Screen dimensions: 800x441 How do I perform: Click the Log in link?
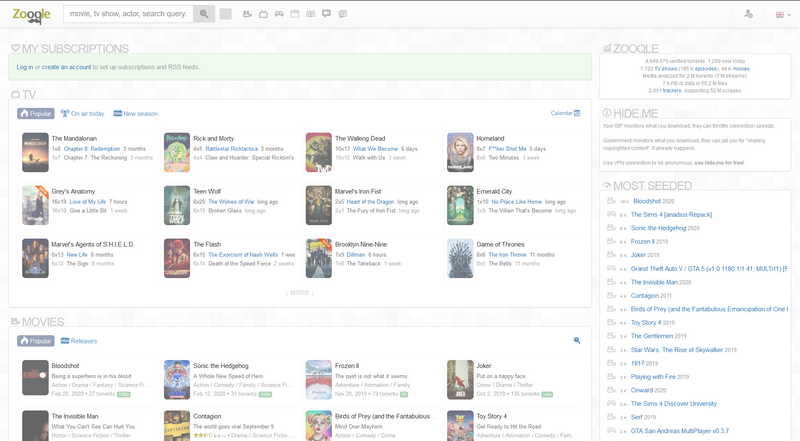[24, 67]
